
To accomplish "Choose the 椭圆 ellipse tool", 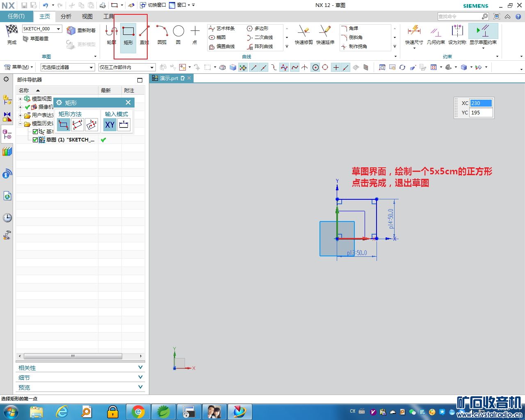I will 217,37.
